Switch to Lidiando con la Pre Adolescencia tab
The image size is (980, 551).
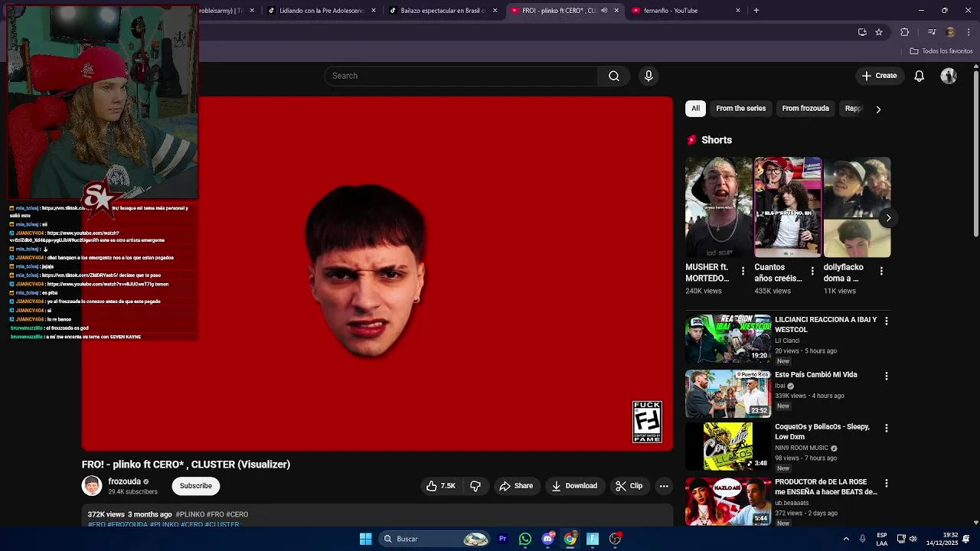[x=322, y=11]
